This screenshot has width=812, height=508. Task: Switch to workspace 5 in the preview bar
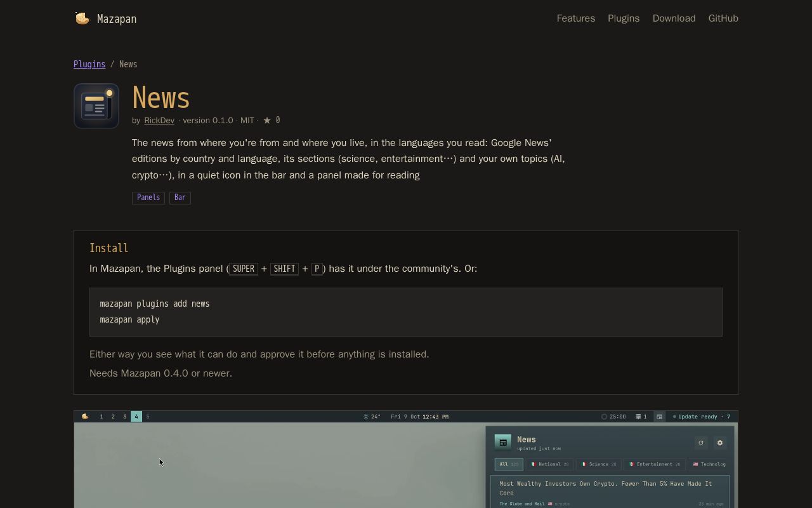coord(148,417)
